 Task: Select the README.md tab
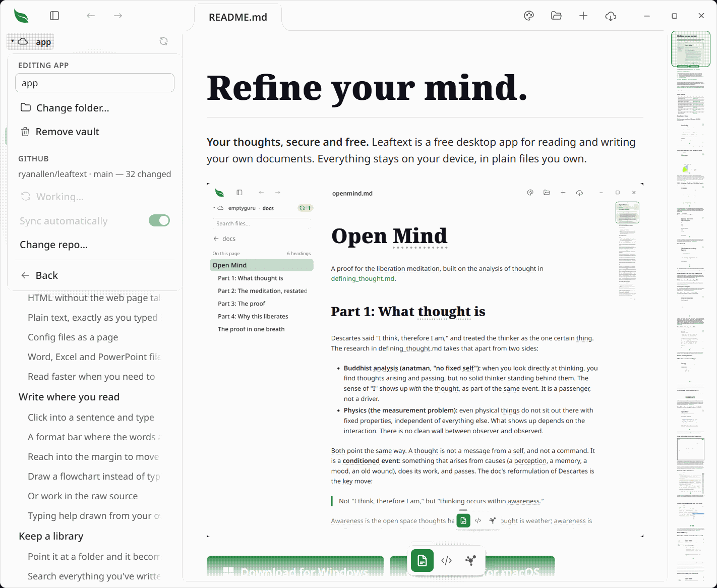click(238, 17)
